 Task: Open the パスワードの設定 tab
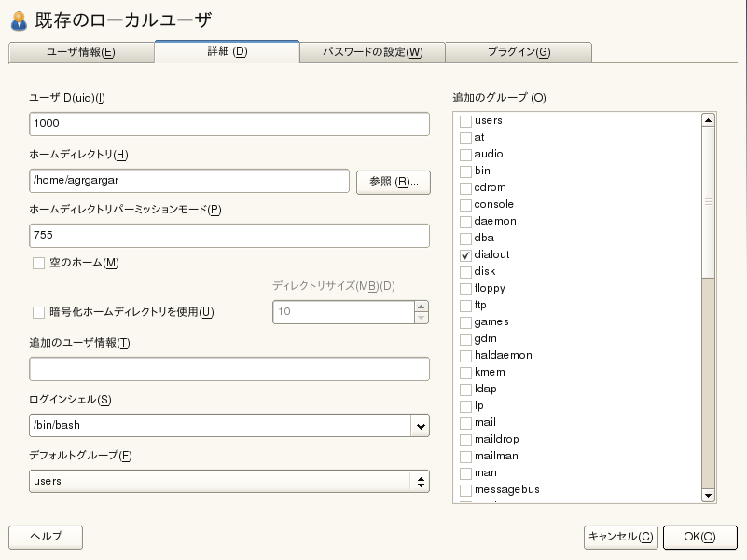(x=372, y=52)
